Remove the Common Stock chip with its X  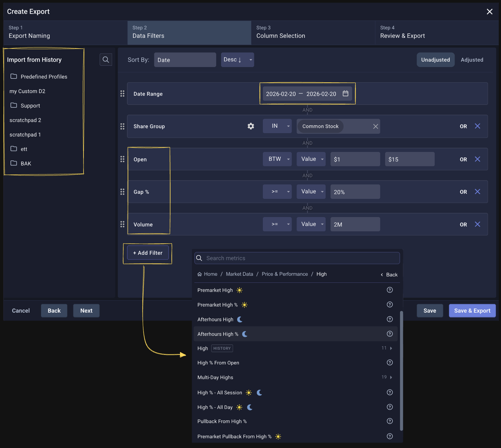click(x=376, y=126)
